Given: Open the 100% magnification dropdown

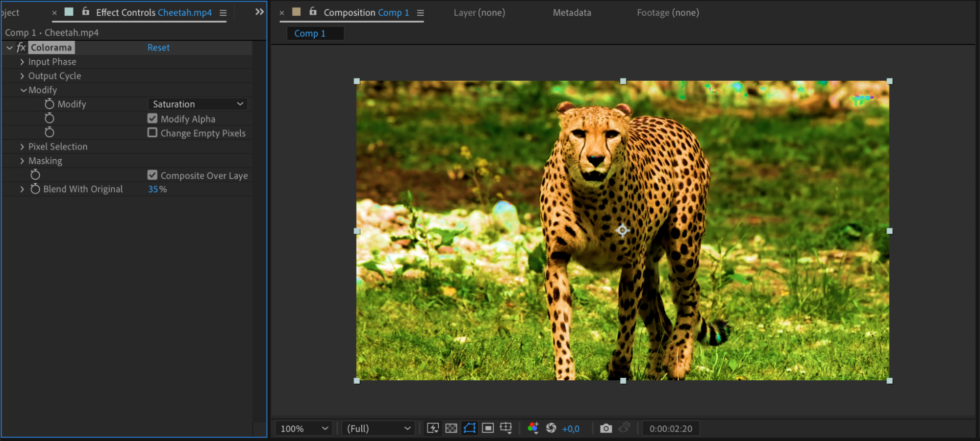Looking at the screenshot, I should click(303, 428).
